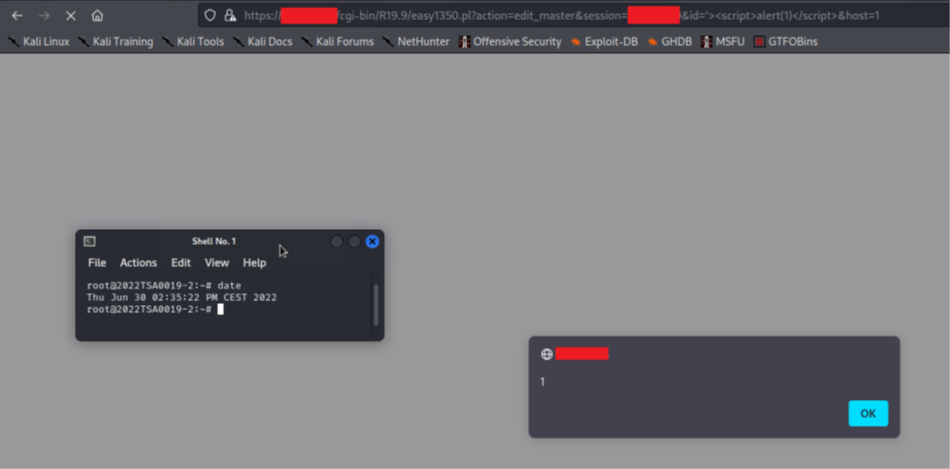
Task: Minimize the Shell No. 1 window
Action: [336, 242]
